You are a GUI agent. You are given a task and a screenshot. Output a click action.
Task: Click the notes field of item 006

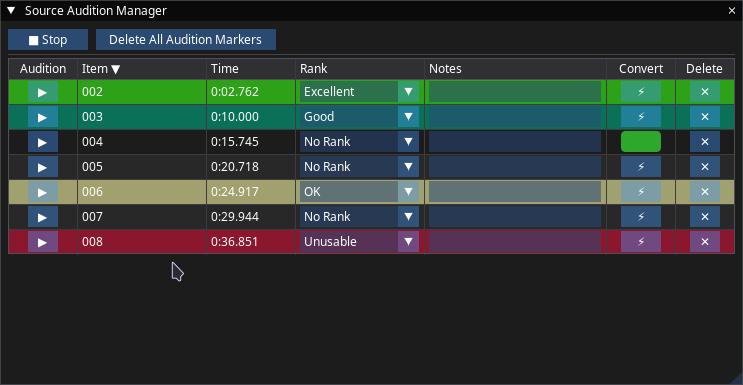(515, 192)
